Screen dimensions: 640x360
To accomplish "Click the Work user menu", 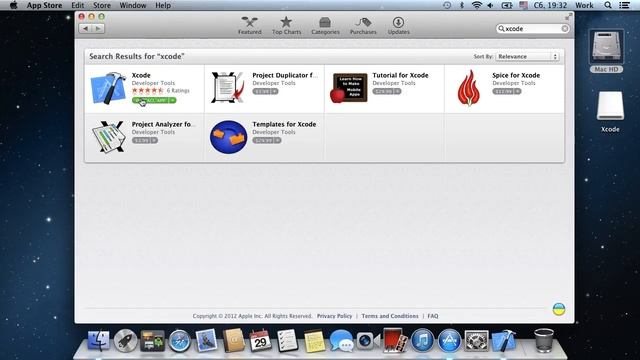I will (584, 5).
